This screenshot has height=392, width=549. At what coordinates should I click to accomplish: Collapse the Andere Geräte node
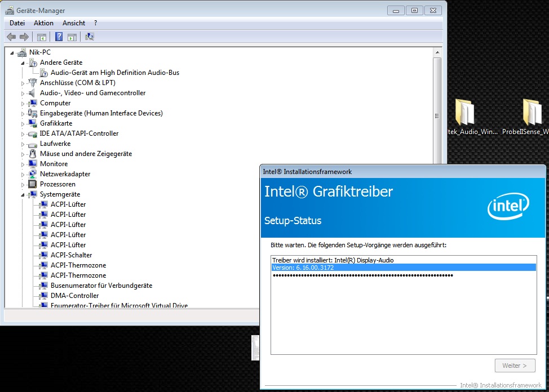pos(23,63)
